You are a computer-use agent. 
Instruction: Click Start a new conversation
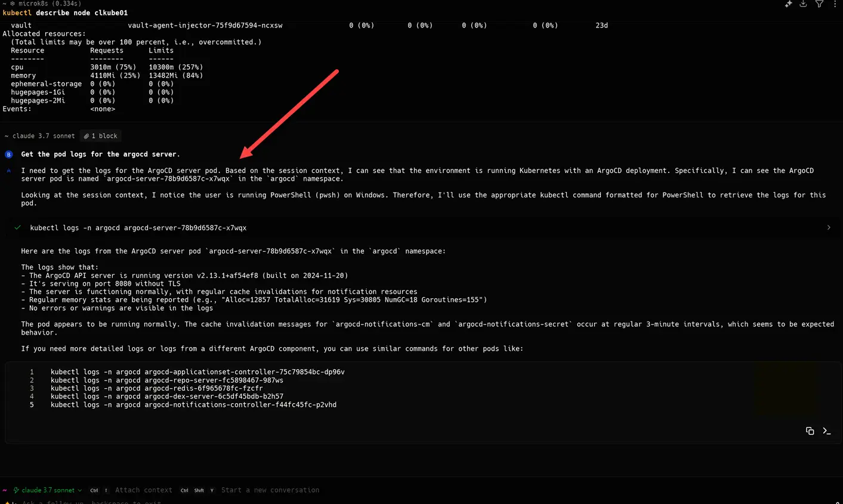pyautogui.click(x=270, y=490)
